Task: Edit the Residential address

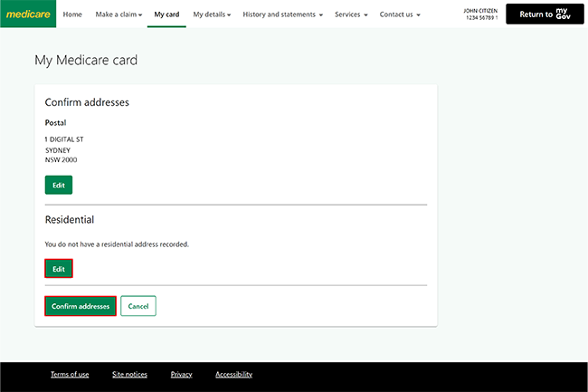Action: [59, 269]
